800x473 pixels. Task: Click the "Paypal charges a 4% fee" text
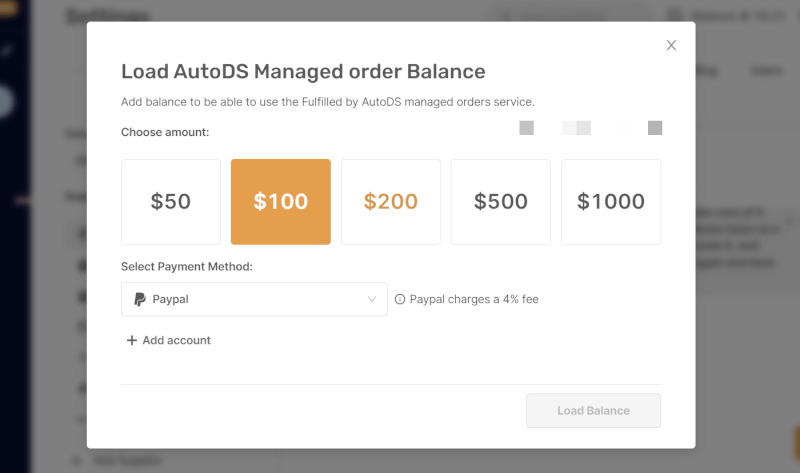[474, 299]
